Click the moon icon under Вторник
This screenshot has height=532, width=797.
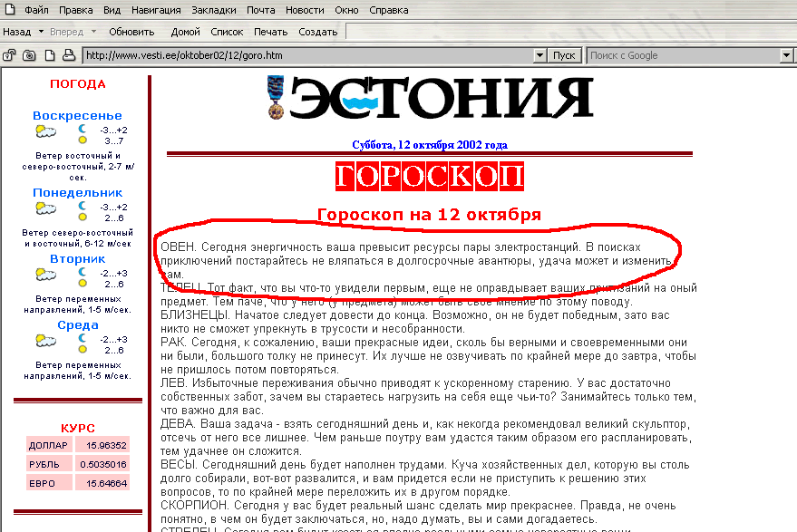click(x=83, y=273)
